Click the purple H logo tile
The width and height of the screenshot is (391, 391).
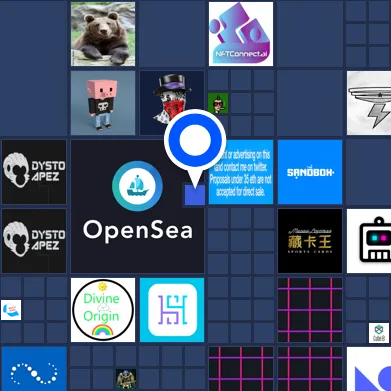point(172,310)
